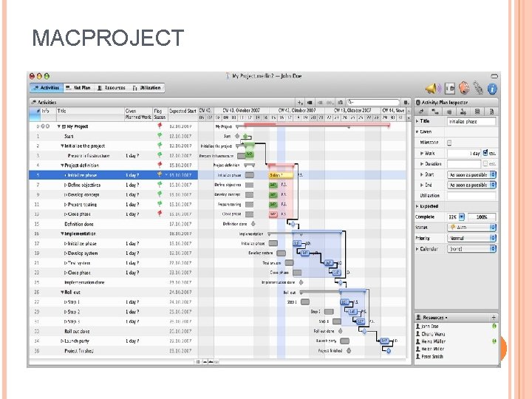
Task: Click green status indicator beside Heinz Müller
Action: click(494, 341)
